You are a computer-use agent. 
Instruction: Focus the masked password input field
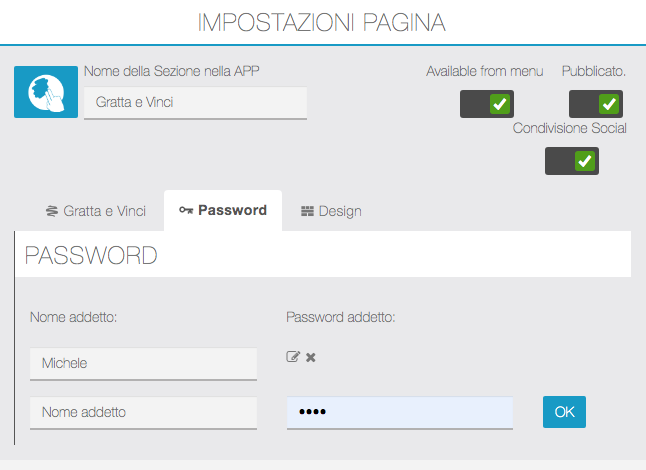pos(399,412)
